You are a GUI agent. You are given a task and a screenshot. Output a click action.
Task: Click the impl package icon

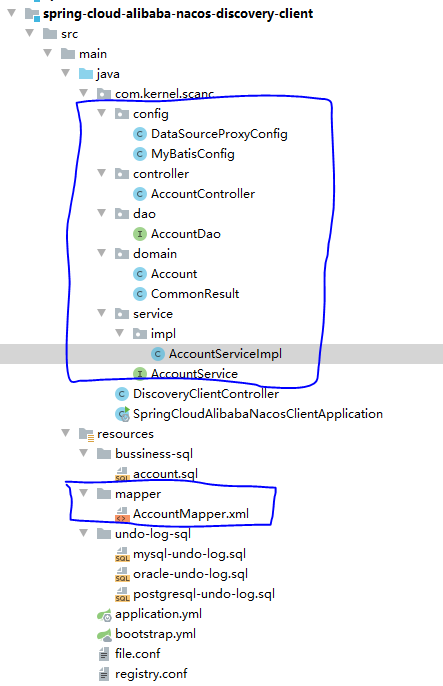tap(140, 334)
